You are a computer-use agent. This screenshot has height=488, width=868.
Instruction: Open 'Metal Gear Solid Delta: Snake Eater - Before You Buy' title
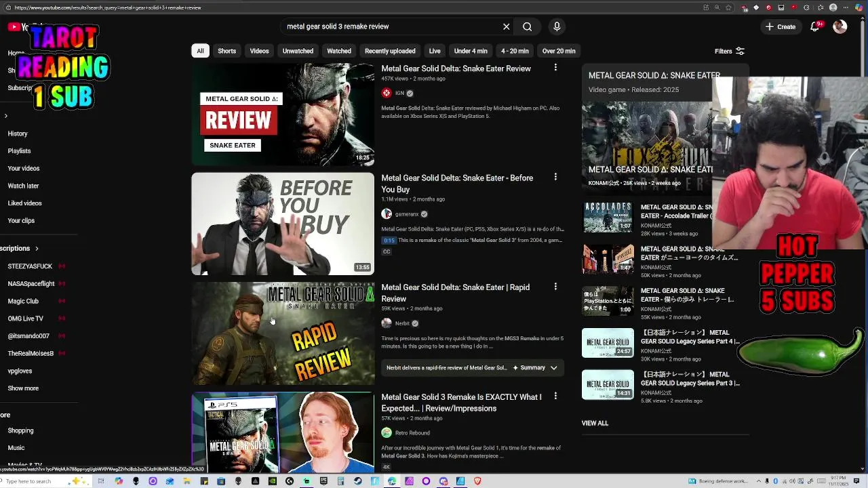pos(457,184)
